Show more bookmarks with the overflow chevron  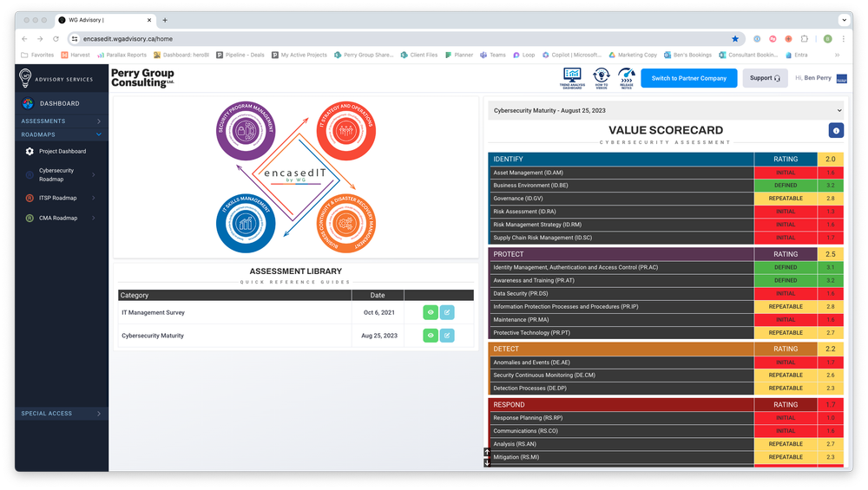(x=837, y=56)
